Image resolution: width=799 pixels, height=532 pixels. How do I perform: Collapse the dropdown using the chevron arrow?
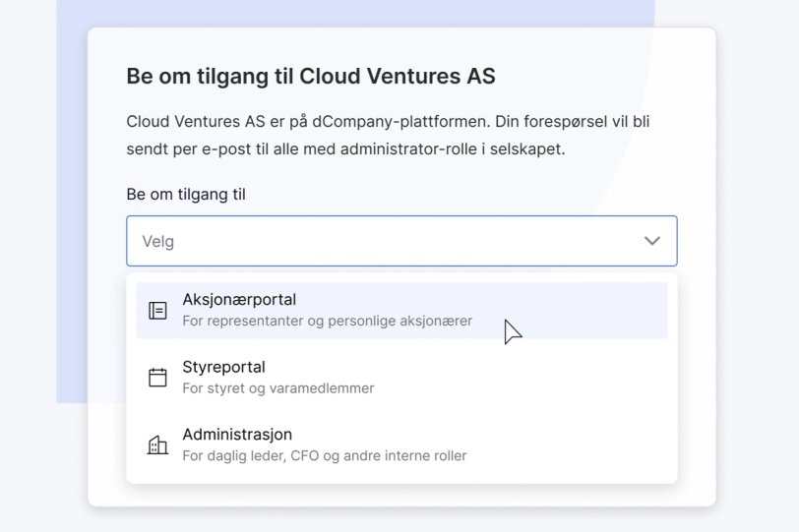[x=652, y=241]
